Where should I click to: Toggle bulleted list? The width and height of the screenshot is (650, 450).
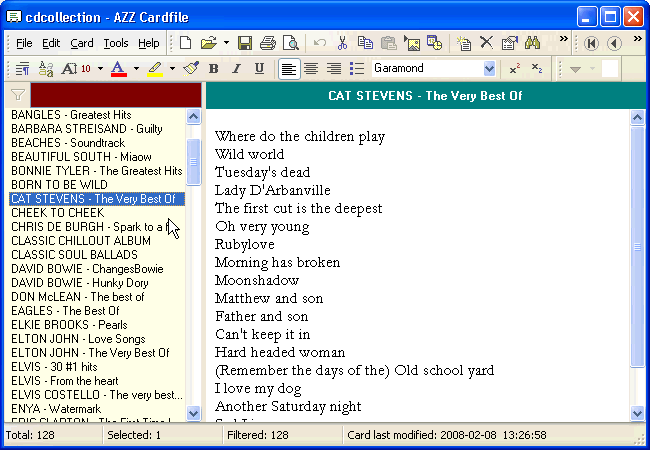(357, 69)
